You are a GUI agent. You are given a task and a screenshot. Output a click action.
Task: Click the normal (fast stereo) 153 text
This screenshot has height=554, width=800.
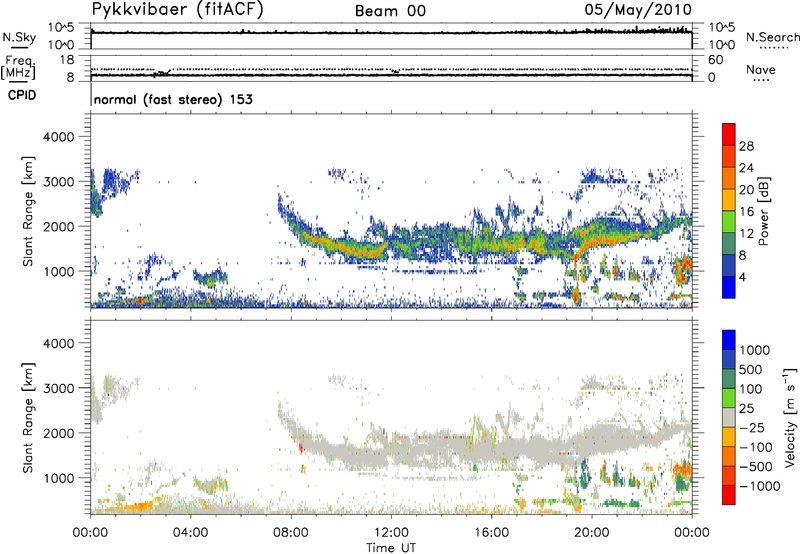click(x=173, y=99)
